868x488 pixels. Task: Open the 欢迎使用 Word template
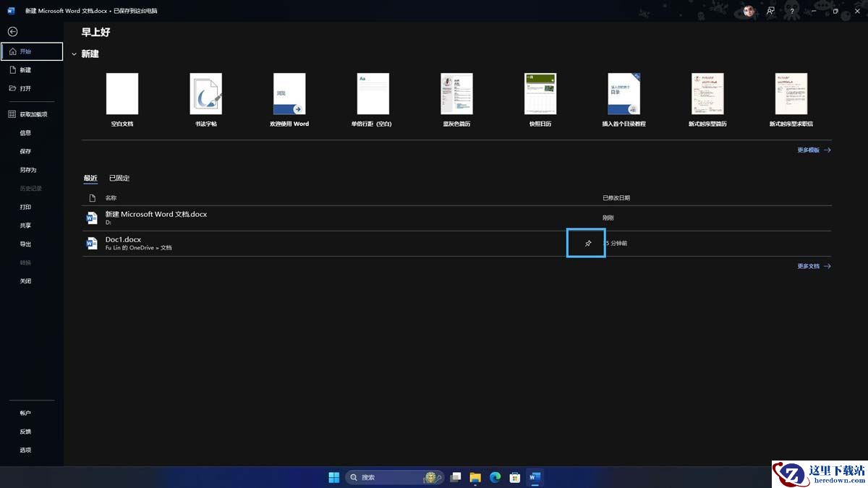coord(289,100)
